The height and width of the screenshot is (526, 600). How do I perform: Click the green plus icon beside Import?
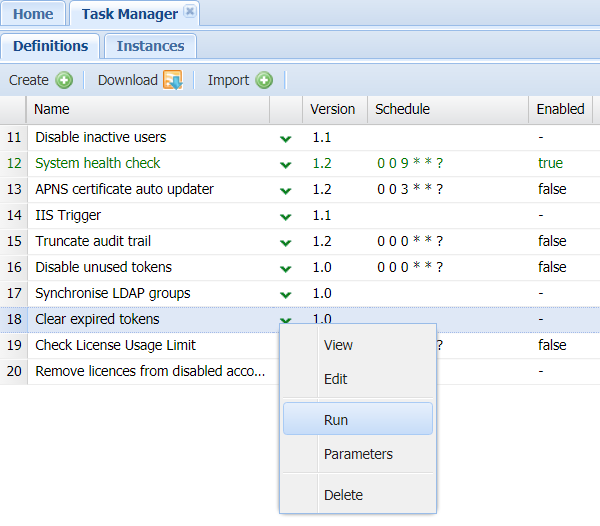click(264, 80)
